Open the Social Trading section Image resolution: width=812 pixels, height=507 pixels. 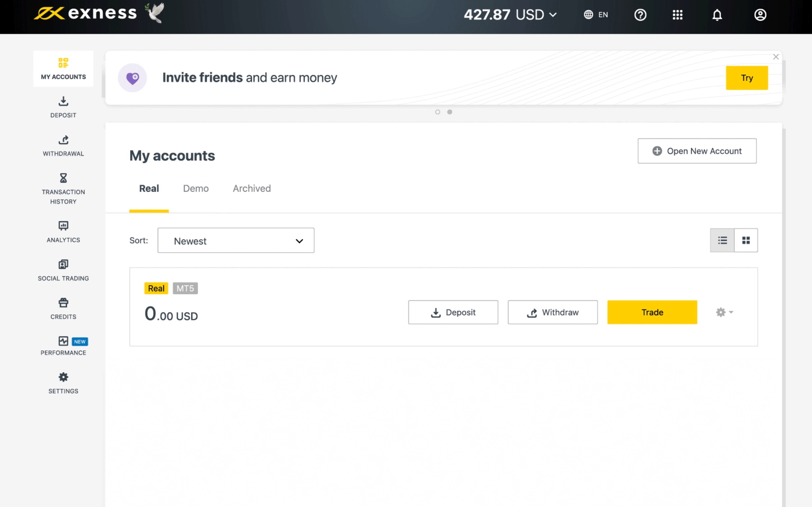coord(63,270)
